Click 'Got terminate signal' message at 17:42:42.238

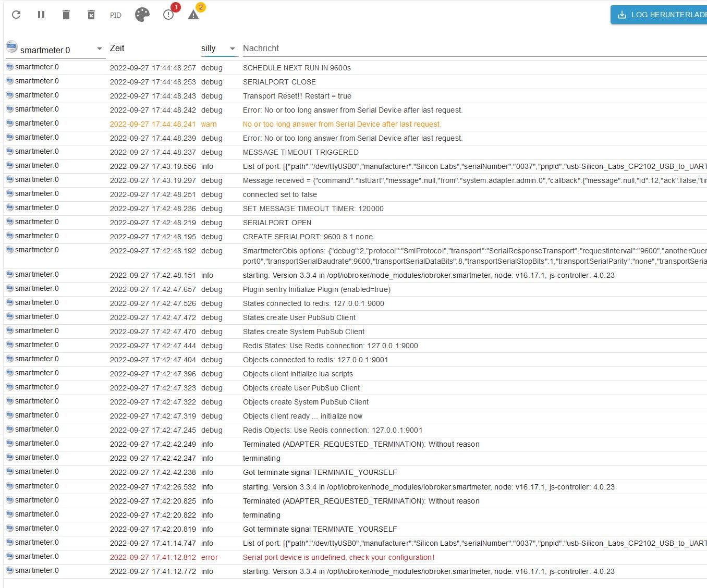click(320, 472)
